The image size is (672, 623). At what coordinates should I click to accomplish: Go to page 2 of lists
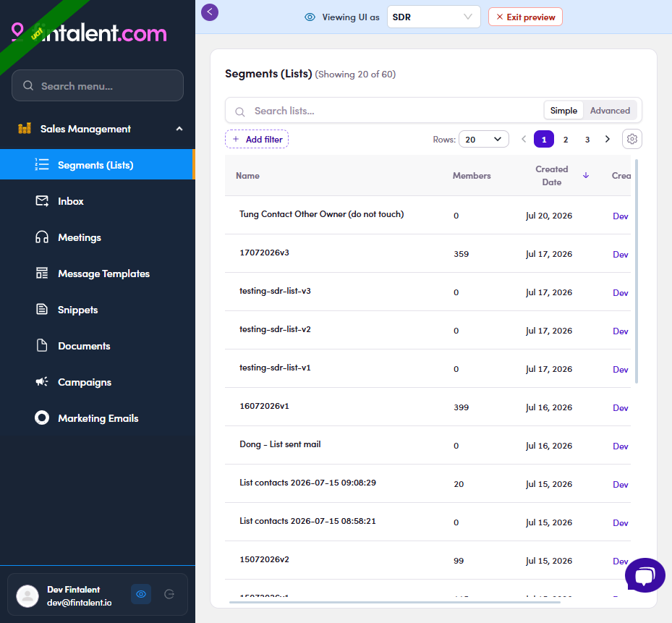(566, 140)
